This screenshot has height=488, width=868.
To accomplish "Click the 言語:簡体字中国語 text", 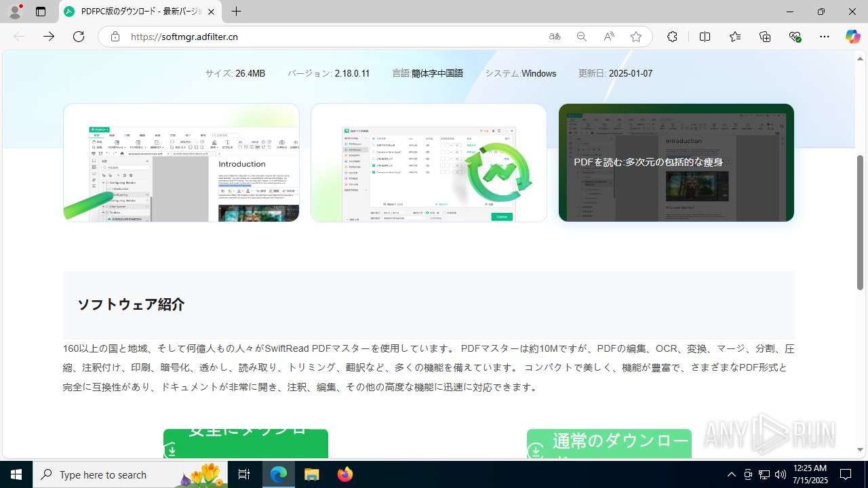I will point(427,73).
